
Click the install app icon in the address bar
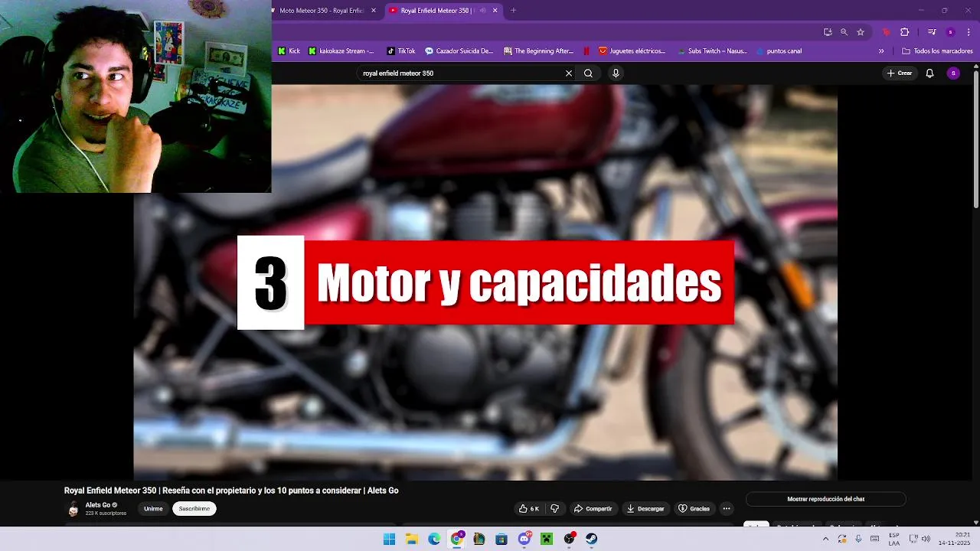coord(828,32)
